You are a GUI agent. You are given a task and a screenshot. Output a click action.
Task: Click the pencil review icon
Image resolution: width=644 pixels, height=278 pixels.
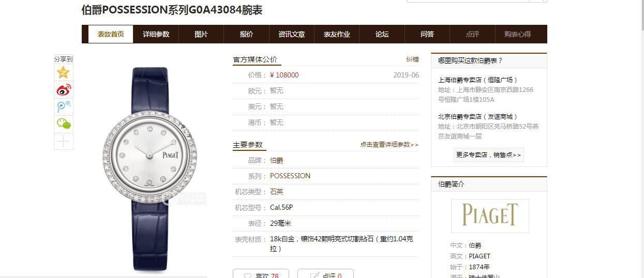[314, 275]
